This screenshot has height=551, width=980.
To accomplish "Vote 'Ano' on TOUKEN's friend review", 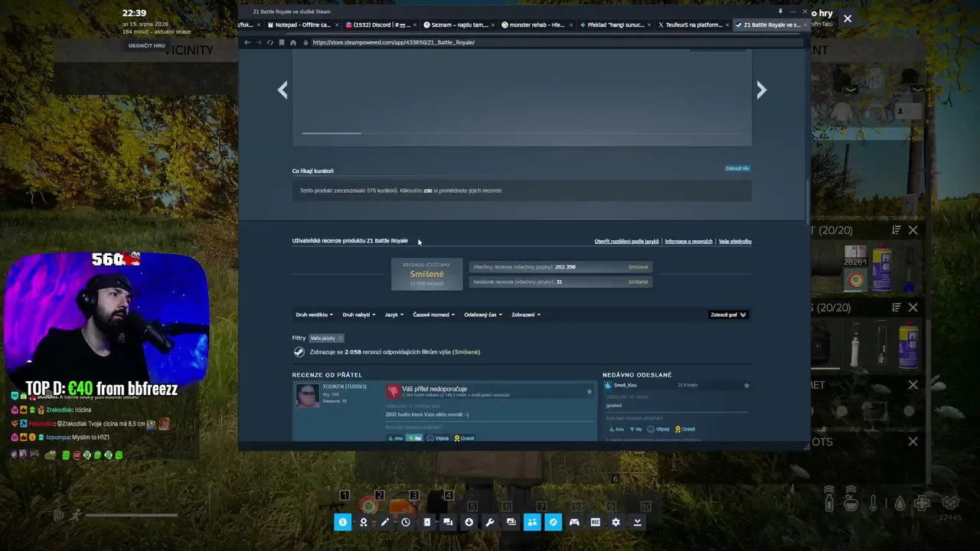I will coord(395,439).
